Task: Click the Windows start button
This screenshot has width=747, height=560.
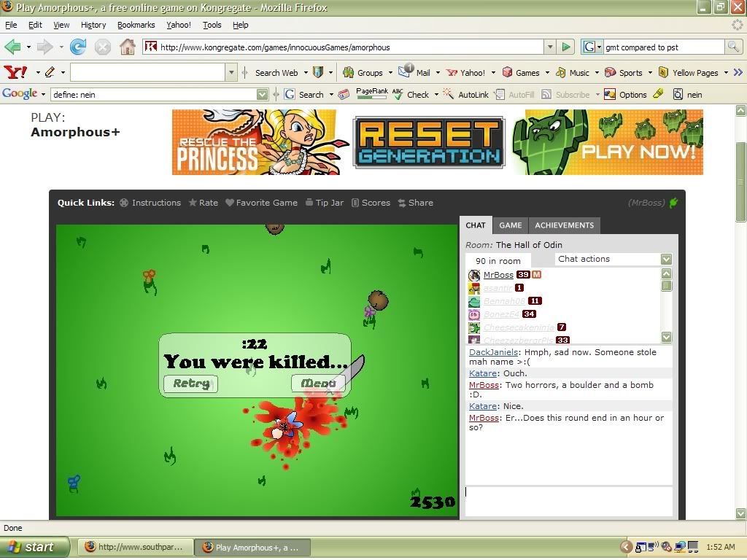Action: tap(34, 547)
